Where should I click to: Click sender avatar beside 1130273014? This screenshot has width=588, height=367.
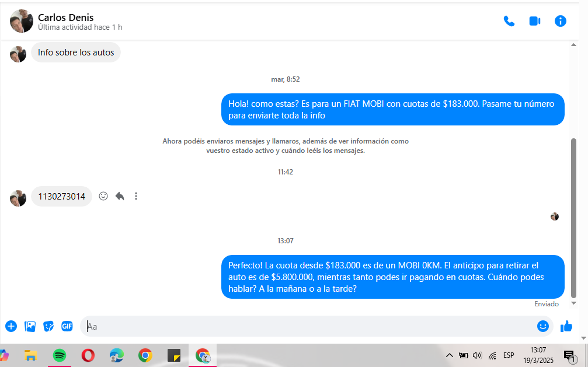(18, 198)
